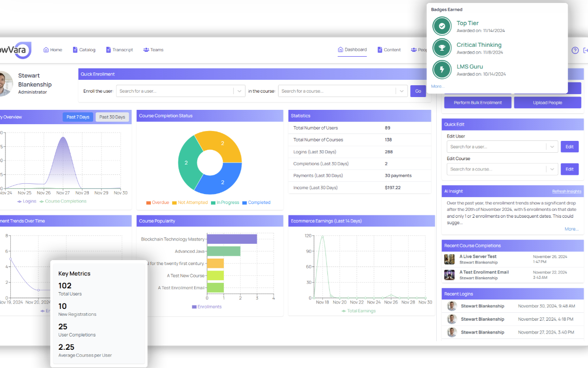Switch to the Content tab
This screenshot has height=368, width=588.
tap(389, 49)
